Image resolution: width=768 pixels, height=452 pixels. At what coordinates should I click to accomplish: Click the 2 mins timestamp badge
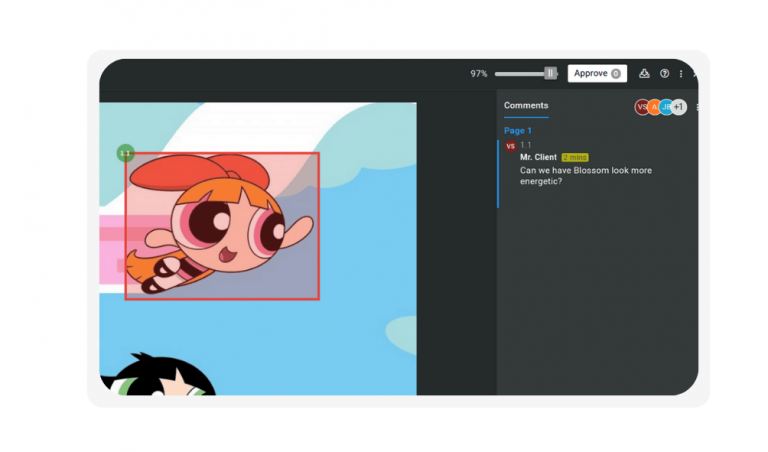575,157
